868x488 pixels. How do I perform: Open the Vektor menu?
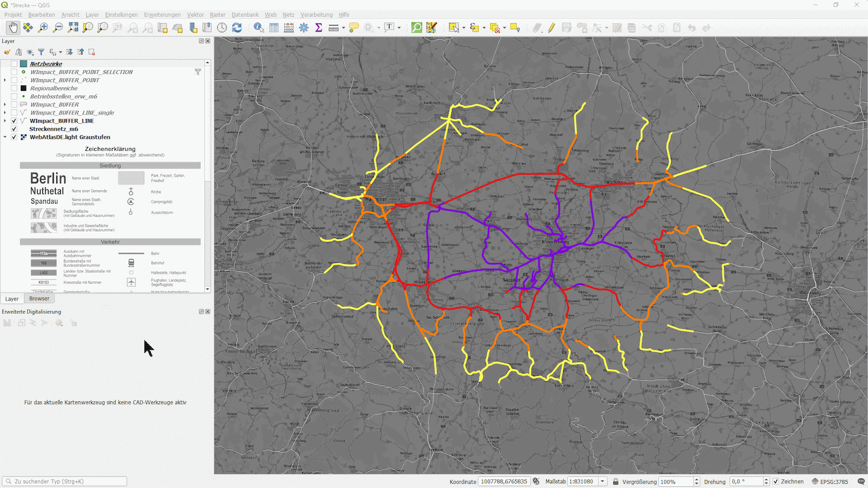coord(195,14)
